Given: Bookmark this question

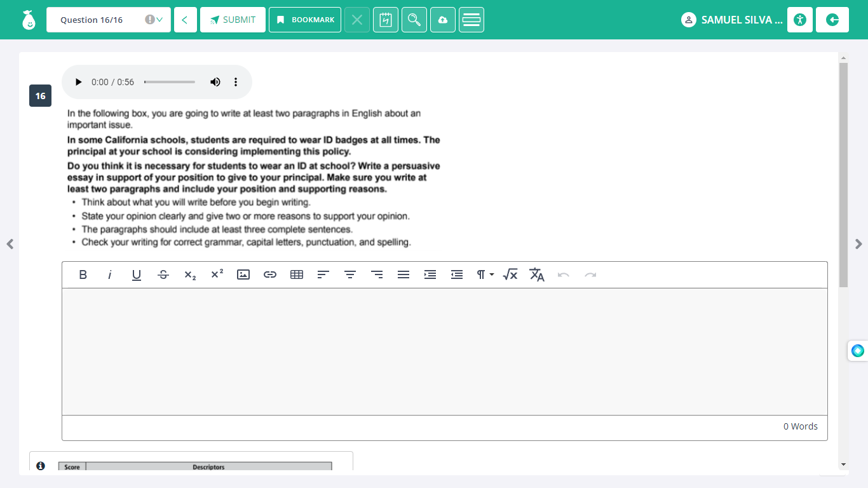Looking at the screenshot, I should [305, 20].
